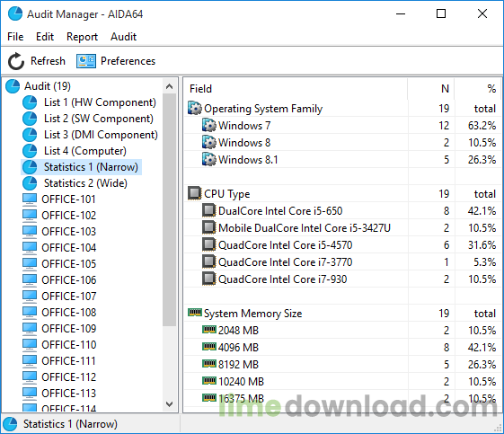Image resolution: width=504 pixels, height=434 pixels.
Task: Click the tree scrollbar up arrow
Action: click(170, 86)
